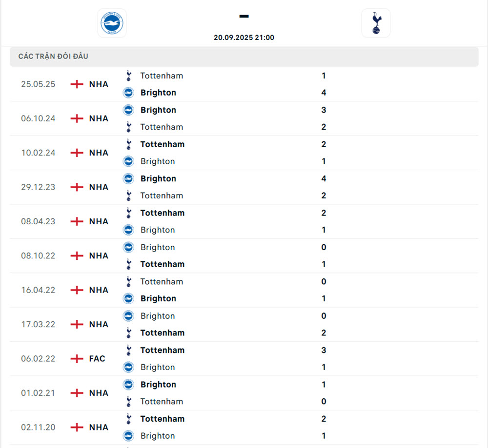
Task: Open the bold Brighton name in the 25.05.25 match
Action: (158, 93)
